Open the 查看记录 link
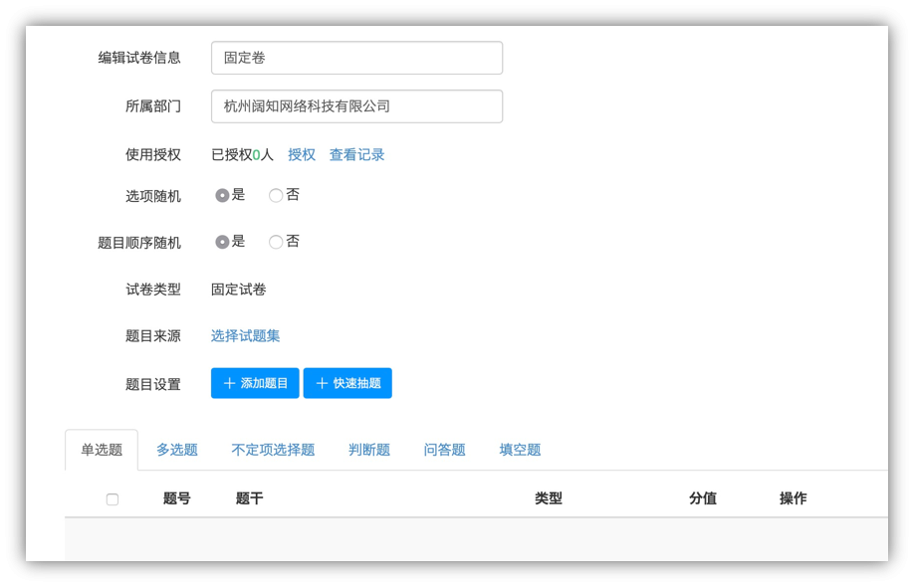915x588 pixels. click(x=356, y=154)
